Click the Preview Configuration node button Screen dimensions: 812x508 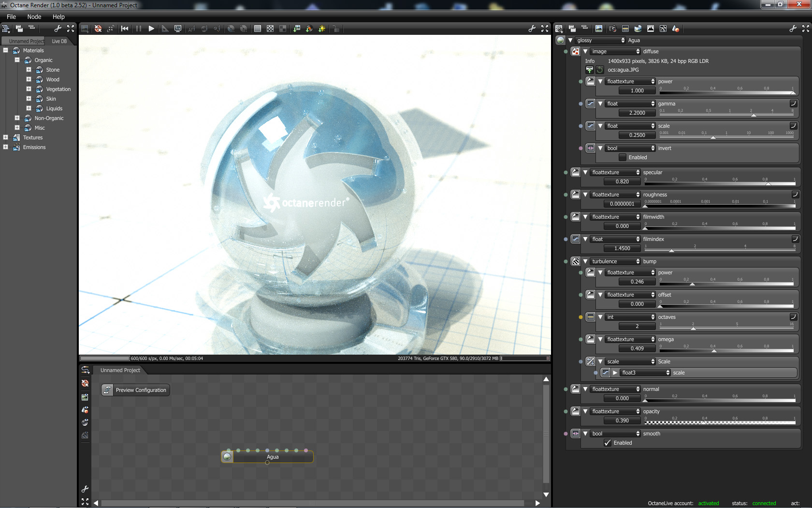pos(135,390)
